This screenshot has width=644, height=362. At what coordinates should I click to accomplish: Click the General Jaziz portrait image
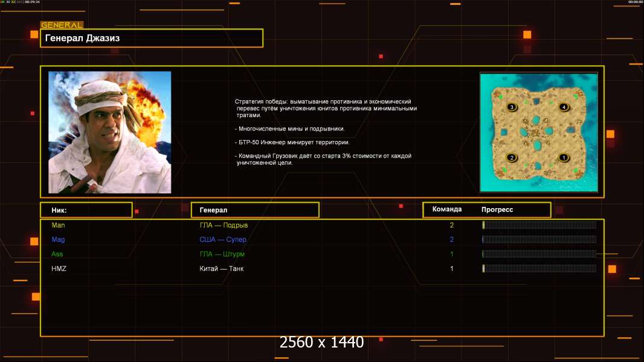pyautogui.click(x=109, y=132)
